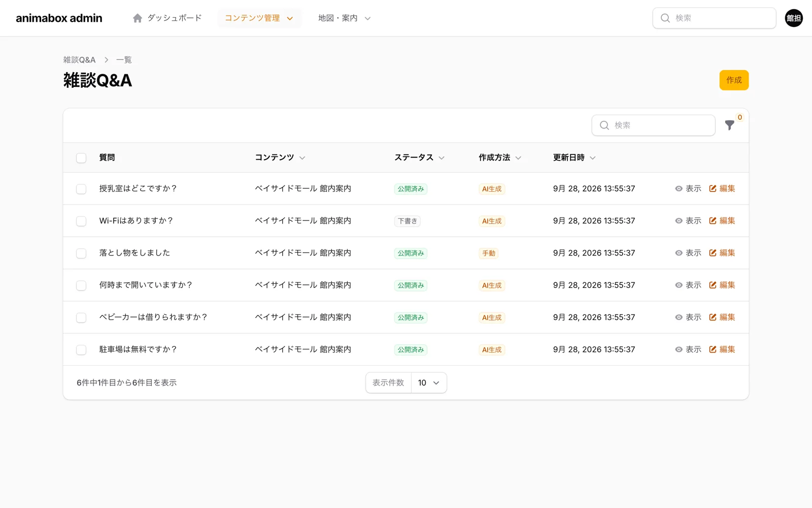
Task: Sort by 作成方法 column chevron
Action: pos(518,158)
